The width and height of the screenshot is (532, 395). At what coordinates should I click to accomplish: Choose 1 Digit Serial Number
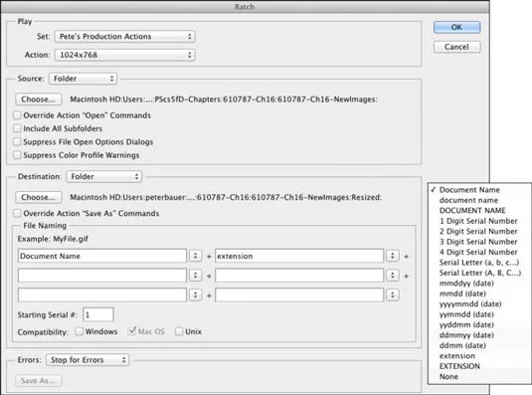click(479, 221)
